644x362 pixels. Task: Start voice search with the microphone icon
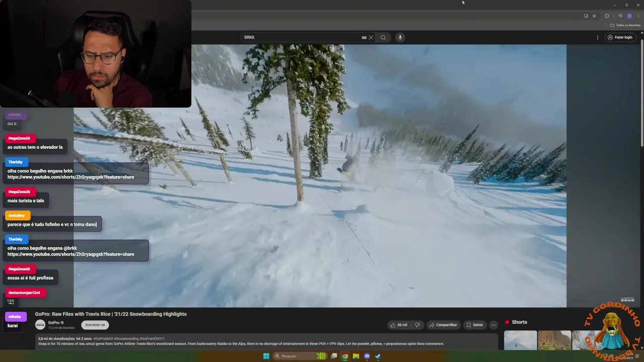[400, 37]
